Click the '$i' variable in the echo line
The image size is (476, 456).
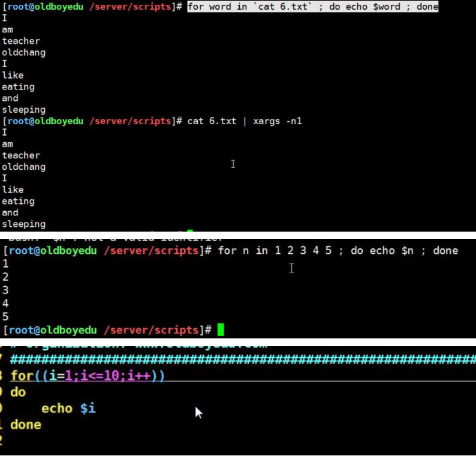click(x=88, y=409)
